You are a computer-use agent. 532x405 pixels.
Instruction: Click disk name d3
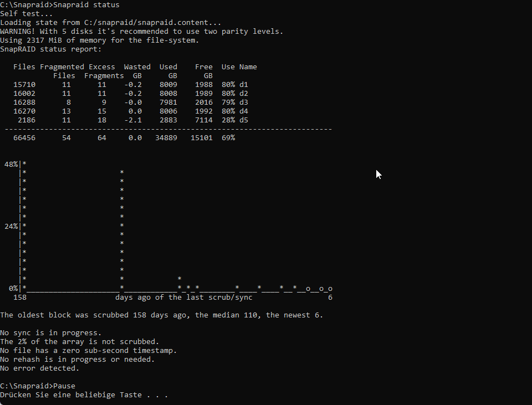pyautogui.click(x=244, y=102)
